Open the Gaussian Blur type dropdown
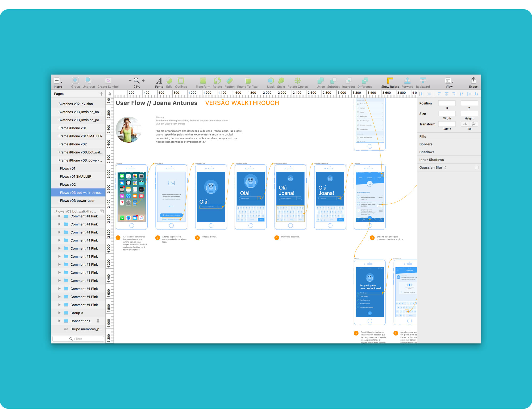 445,167
